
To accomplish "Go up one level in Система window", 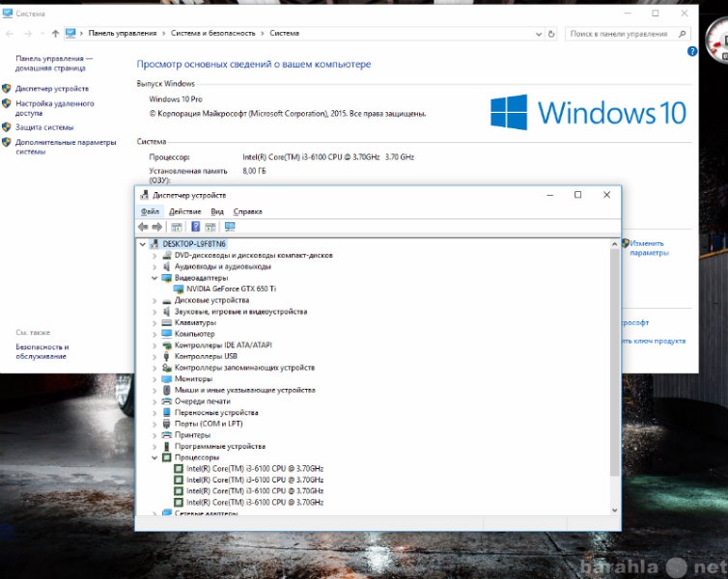I will tap(55, 34).
